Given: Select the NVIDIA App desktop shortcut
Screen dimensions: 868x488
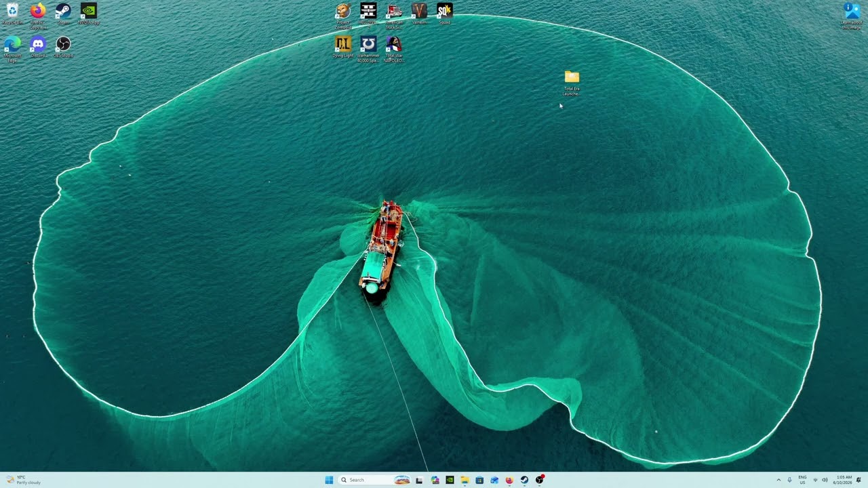Looking at the screenshot, I should pos(88,14).
